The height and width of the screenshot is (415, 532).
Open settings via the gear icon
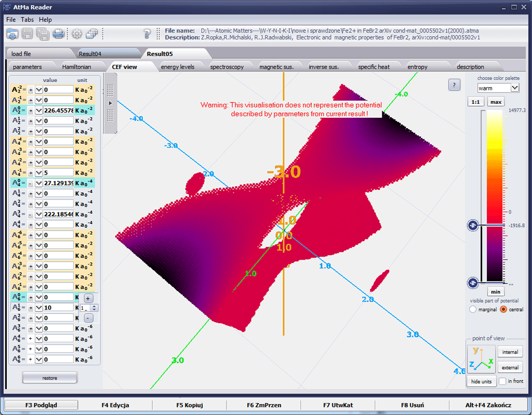point(77,34)
